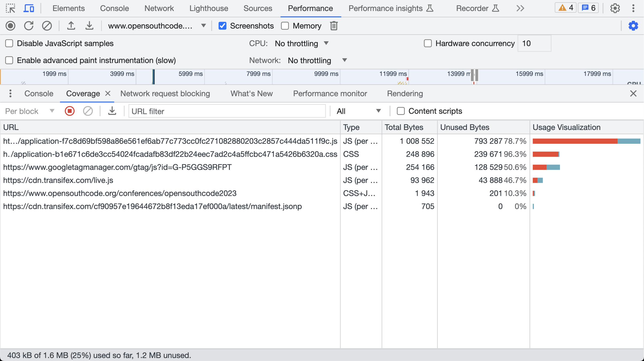Enable Content scripts checkbox
This screenshot has width=644, height=361.
coord(401,111)
